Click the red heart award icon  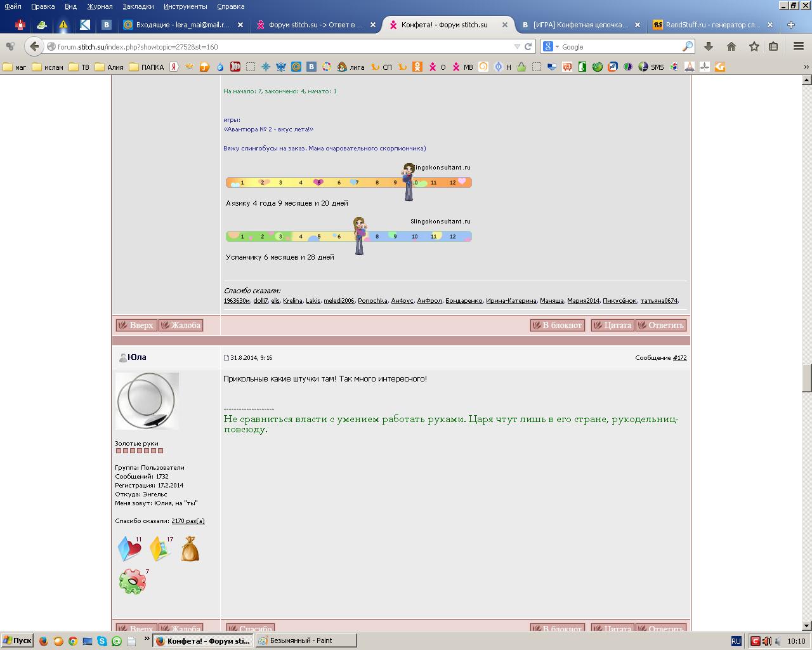pyautogui.click(x=129, y=549)
